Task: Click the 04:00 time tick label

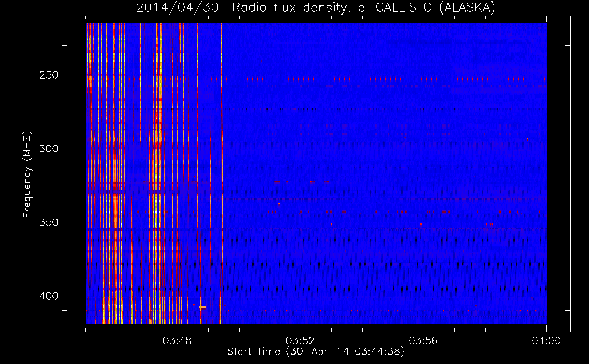Action: click(546, 341)
